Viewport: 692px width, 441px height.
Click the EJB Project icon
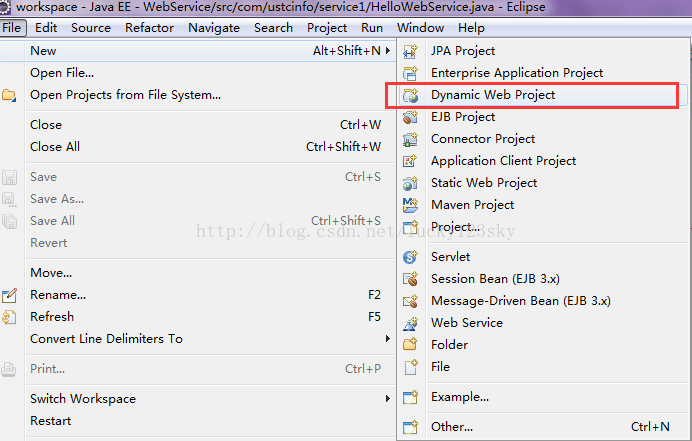[410, 117]
